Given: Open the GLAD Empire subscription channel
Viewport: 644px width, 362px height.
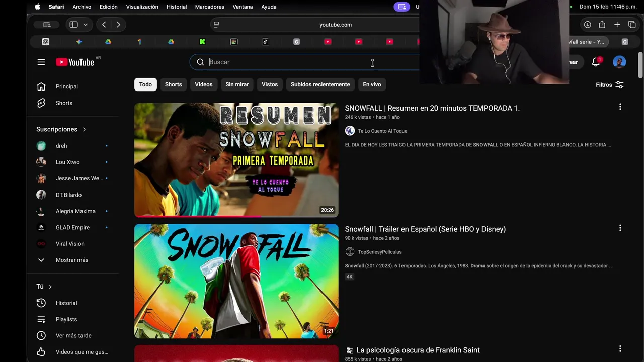Looking at the screenshot, I should point(73,227).
